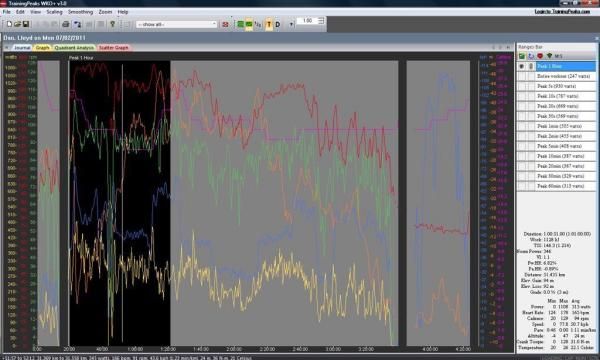
Task: Select the Peak 2min range row
Action: [566, 136]
